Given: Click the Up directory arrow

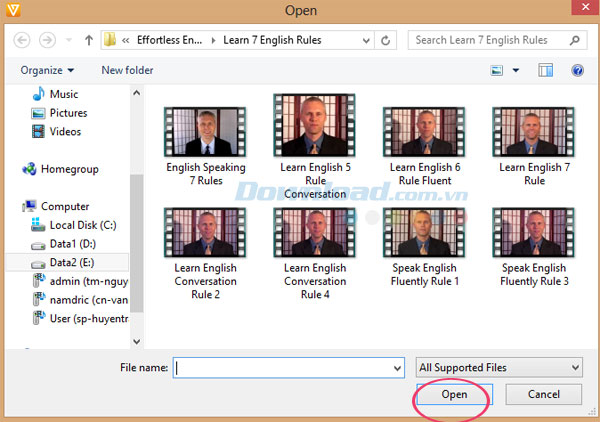Looking at the screenshot, I should [x=89, y=41].
